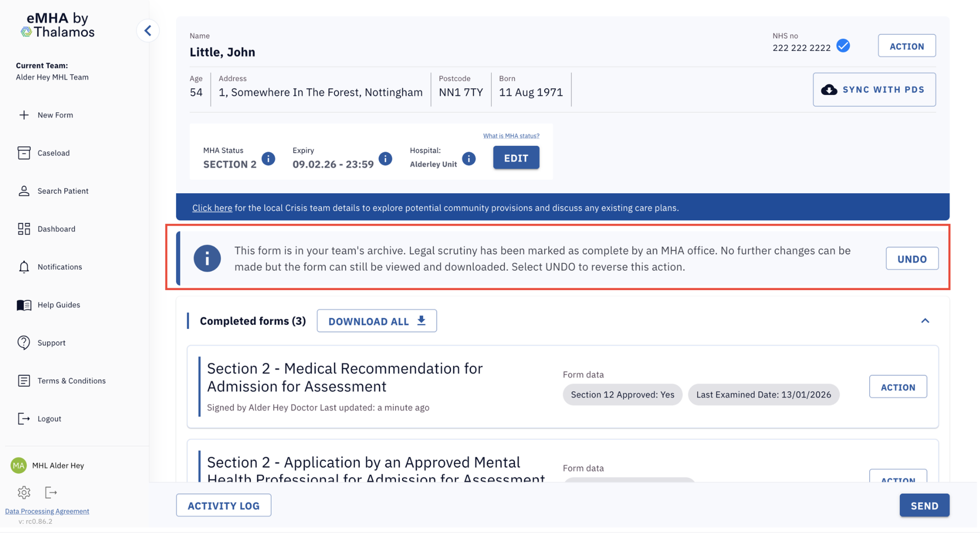Click the info icon beside MHA Status
980x533 pixels.
(x=268, y=159)
